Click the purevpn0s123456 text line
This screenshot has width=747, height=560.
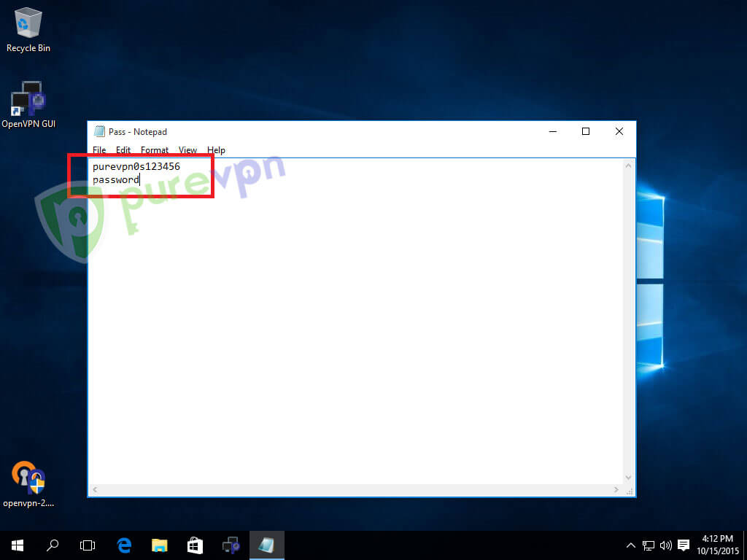pos(136,166)
